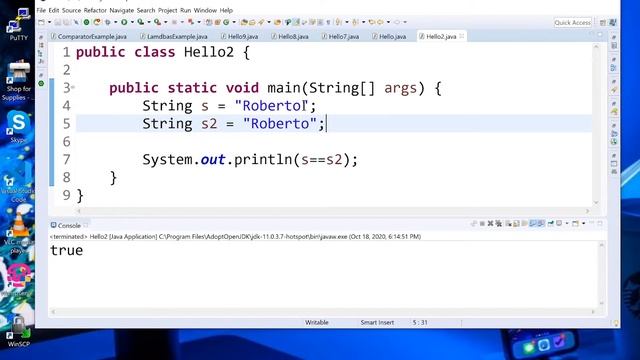Click the Save All toolbar icon

67,22
